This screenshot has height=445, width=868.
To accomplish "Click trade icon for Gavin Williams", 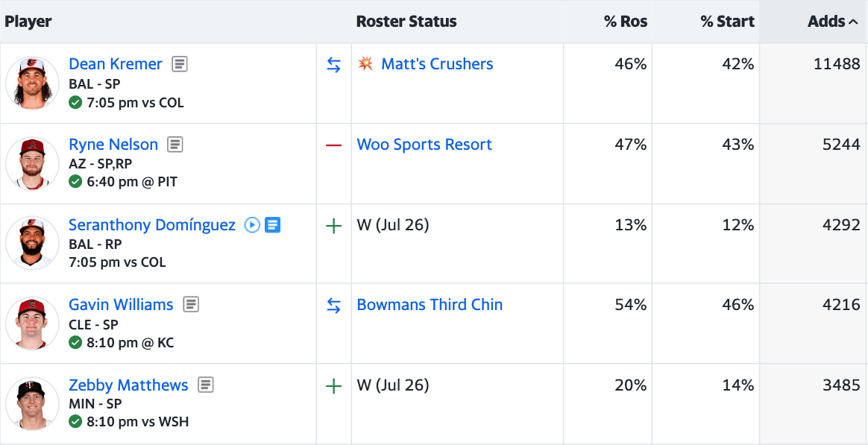I will (x=334, y=306).
